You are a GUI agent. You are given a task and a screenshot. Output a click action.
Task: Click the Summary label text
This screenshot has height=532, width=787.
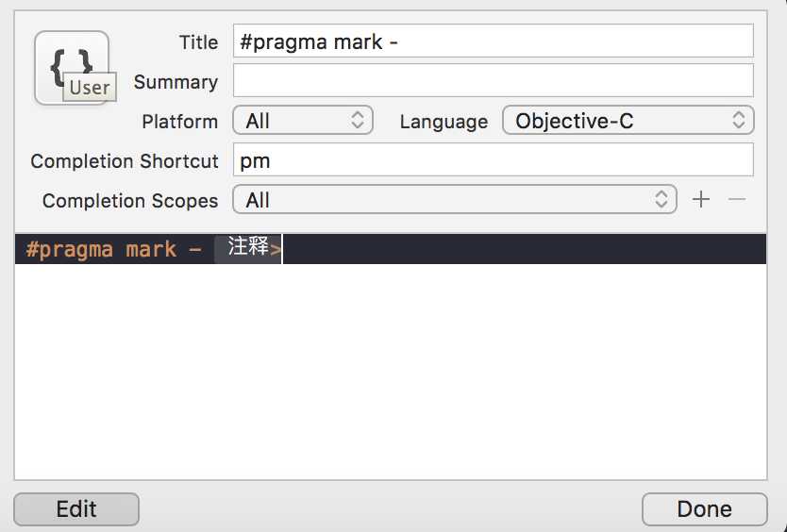176,82
